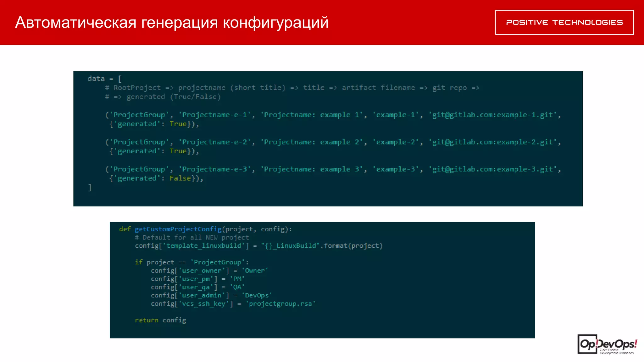The image size is (644, 362).
Task: Click the 'Projectname: example 1' title string
Action: pyautogui.click(x=312, y=115)
